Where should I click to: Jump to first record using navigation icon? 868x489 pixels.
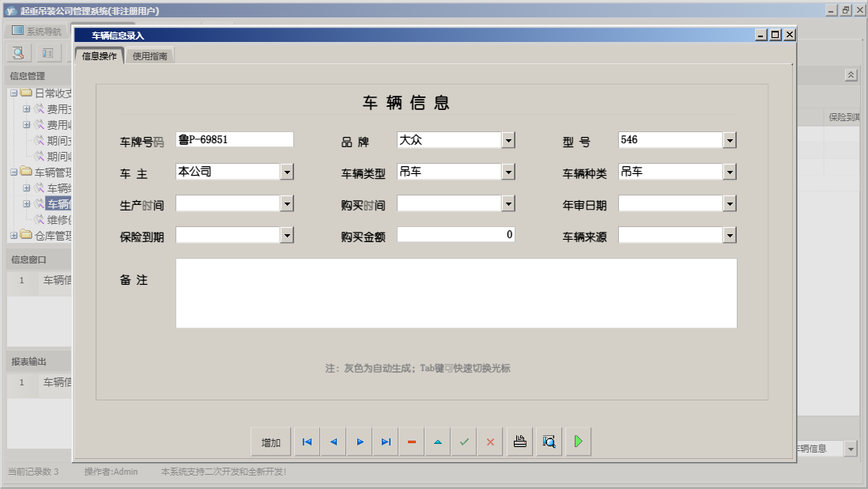click(x=307, y=442)
